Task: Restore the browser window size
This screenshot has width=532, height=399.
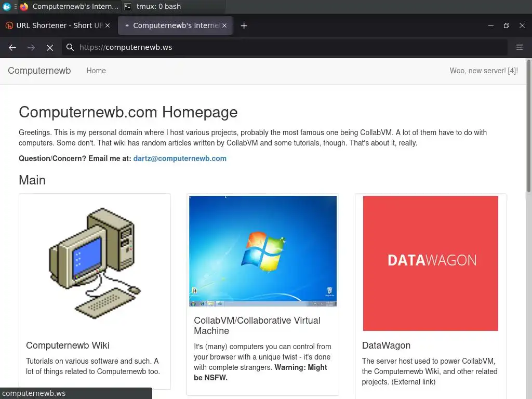Action: (x=506, y=25)
